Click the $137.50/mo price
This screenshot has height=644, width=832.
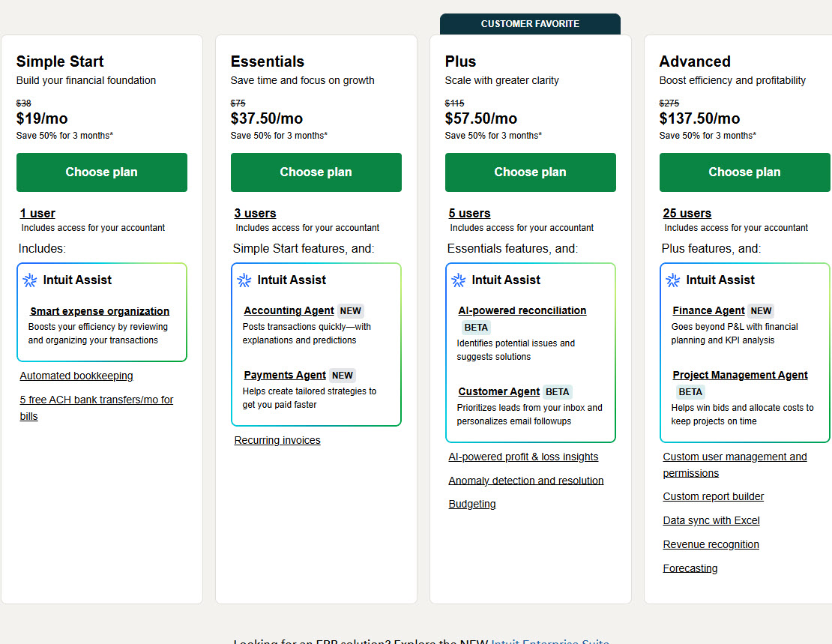(x=700, y=118)
